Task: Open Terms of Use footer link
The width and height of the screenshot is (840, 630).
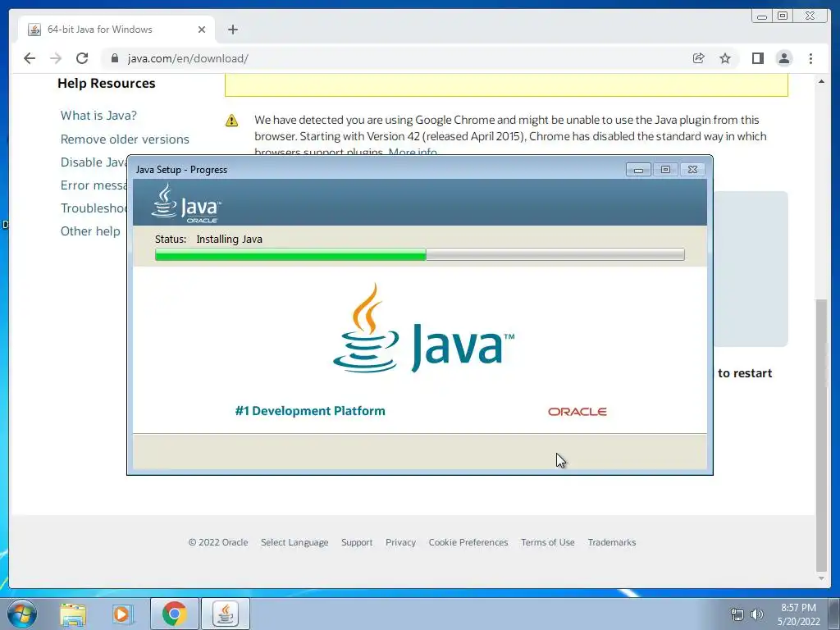Action: click(547, 542)
